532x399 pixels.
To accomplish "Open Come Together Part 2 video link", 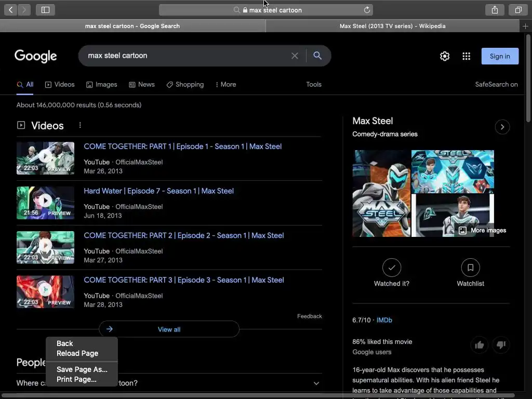I will (x=183, y=235).
